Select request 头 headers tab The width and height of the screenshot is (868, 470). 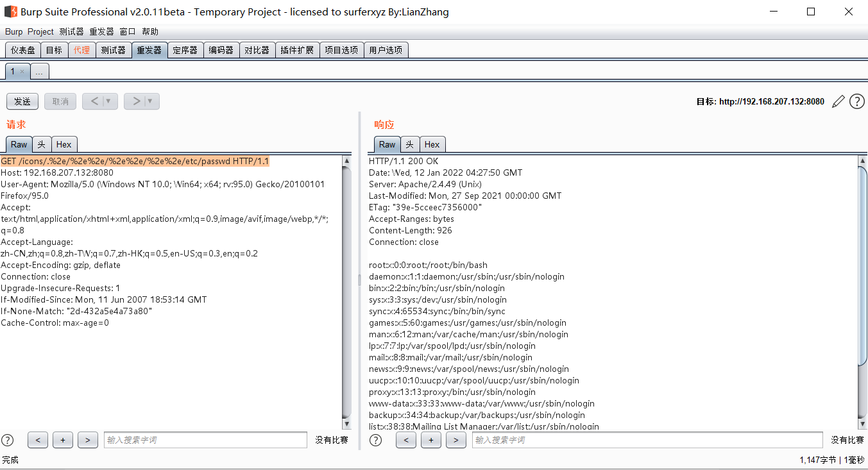pos(42,144)
